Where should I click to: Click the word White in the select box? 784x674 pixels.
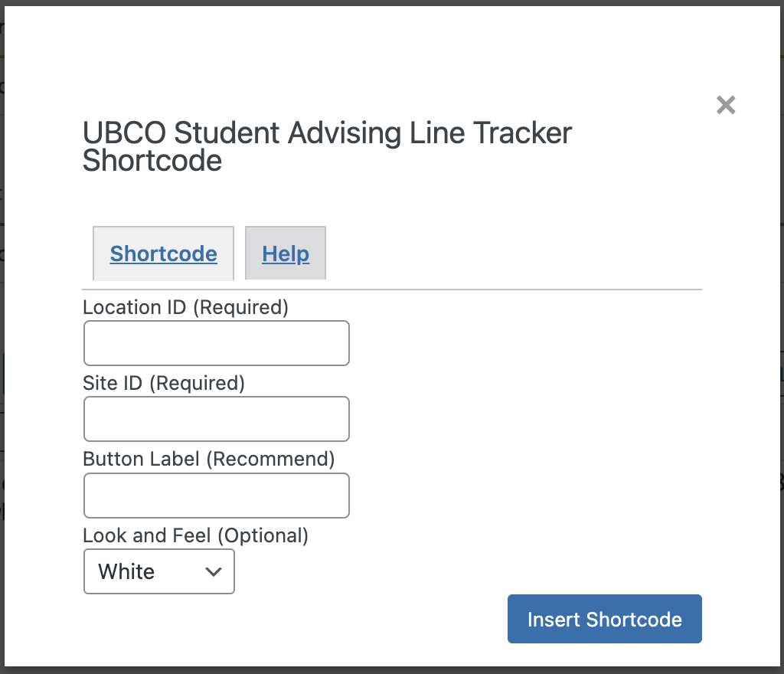tap(126, 571)
